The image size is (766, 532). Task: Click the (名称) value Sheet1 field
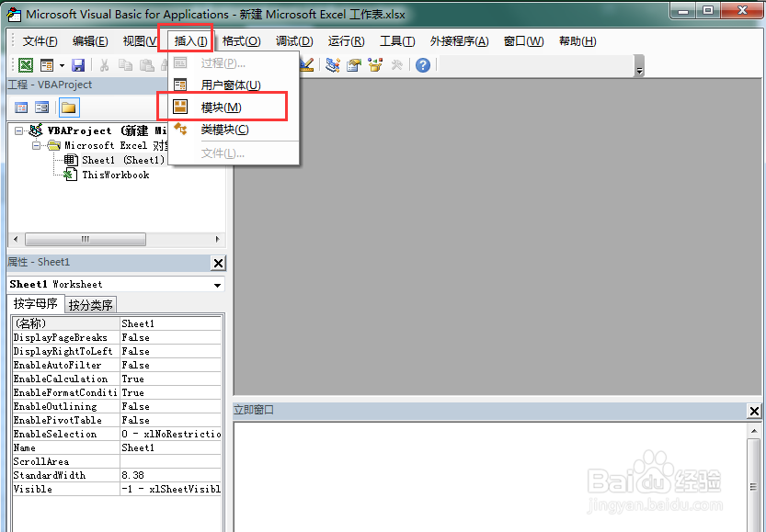click(x=170, y=323)
